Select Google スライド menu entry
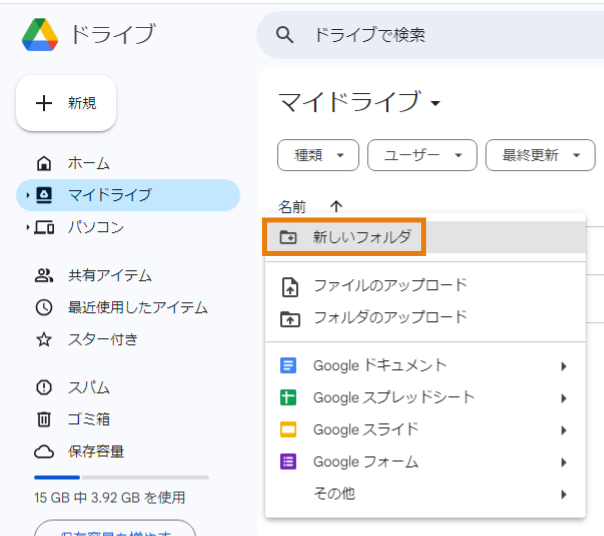 pos(425,429)
